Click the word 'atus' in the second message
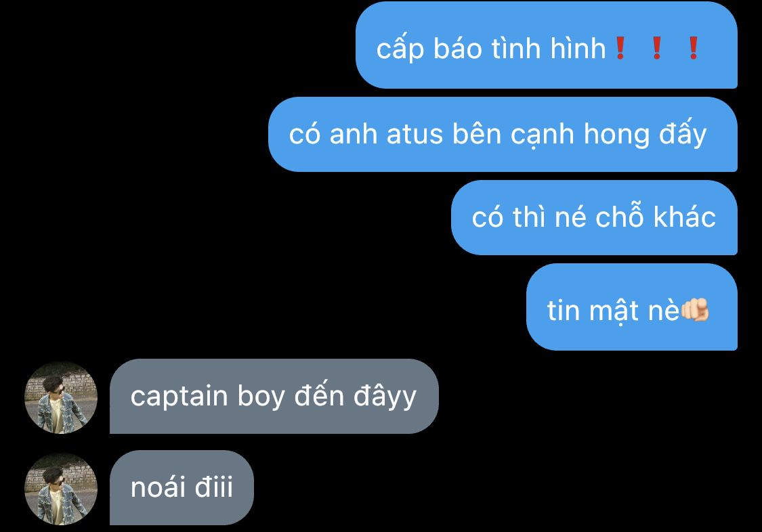Image resolution: width=762 pixels, height=532 pixels. click(415, 134)
